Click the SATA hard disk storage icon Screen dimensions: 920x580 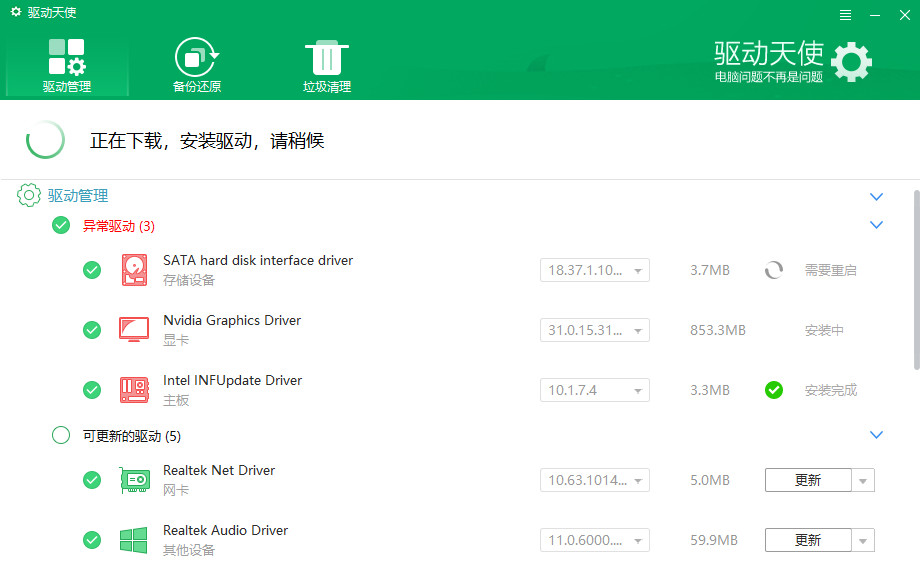click(x=133, y=270)
